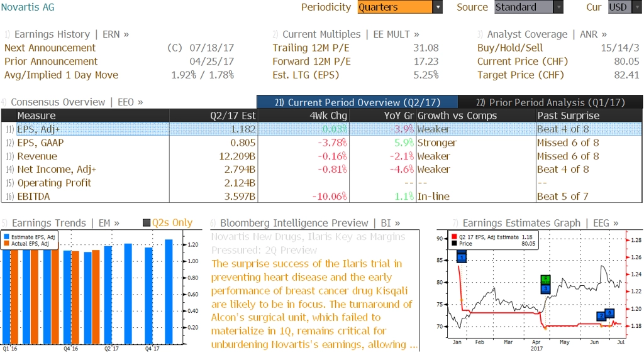Select the EBITDA measure row
The height and width of the screenshot is (353, 644).
pos(321,197)
